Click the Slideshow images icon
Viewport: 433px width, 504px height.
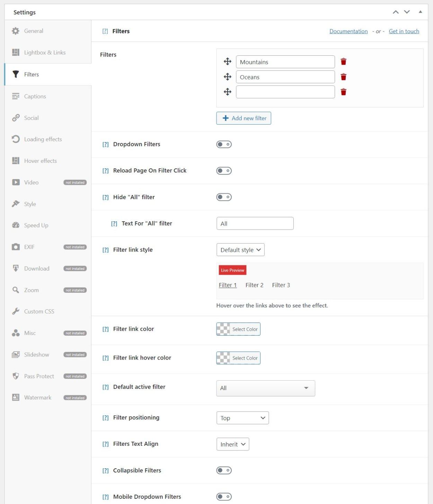pyautogui.click(x=16, y=354)
